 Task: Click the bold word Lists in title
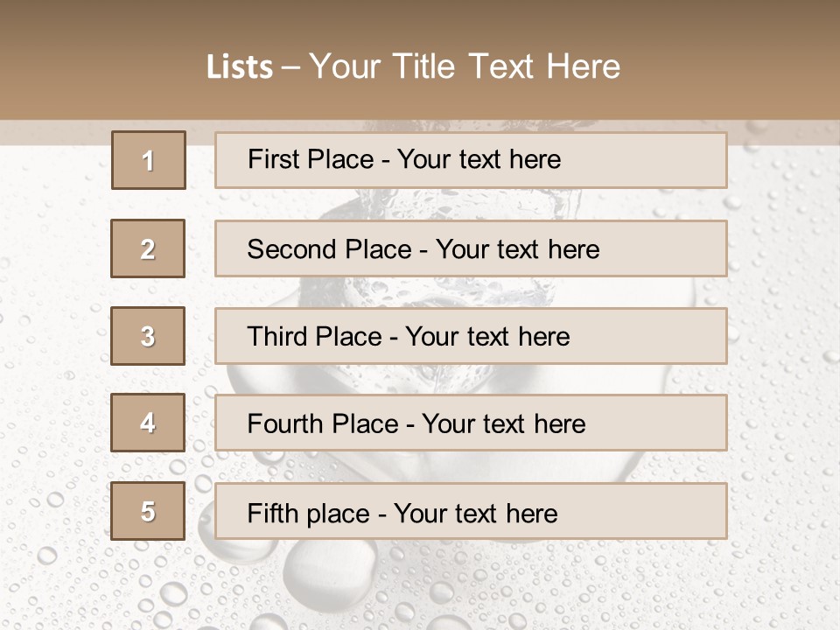240,67
